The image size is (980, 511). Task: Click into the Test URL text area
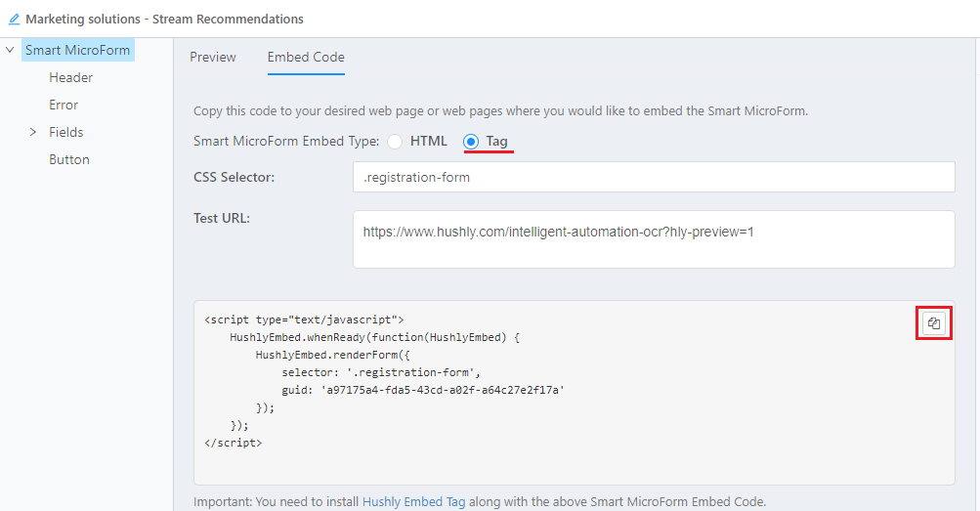coord(654,239)
